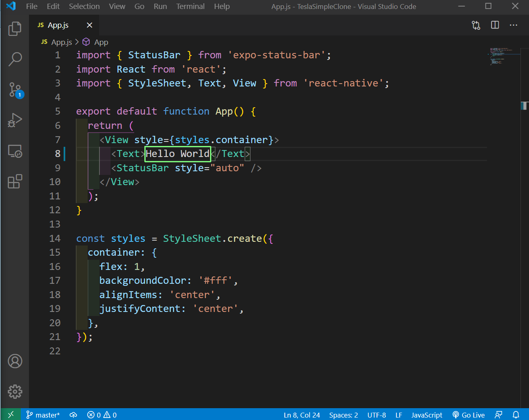This screenshot has height=420, width=529.
Task: Click 'flex: 1' on line 16
Action: click(x=119, y=267)
